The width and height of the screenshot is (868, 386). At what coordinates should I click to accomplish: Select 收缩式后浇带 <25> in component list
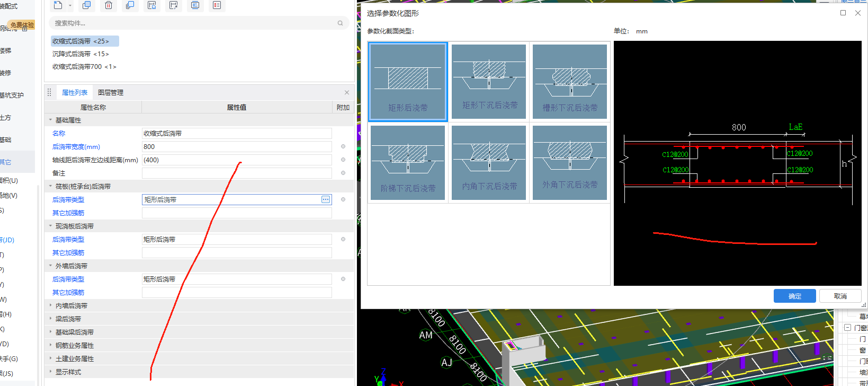(x=85, y=41)
